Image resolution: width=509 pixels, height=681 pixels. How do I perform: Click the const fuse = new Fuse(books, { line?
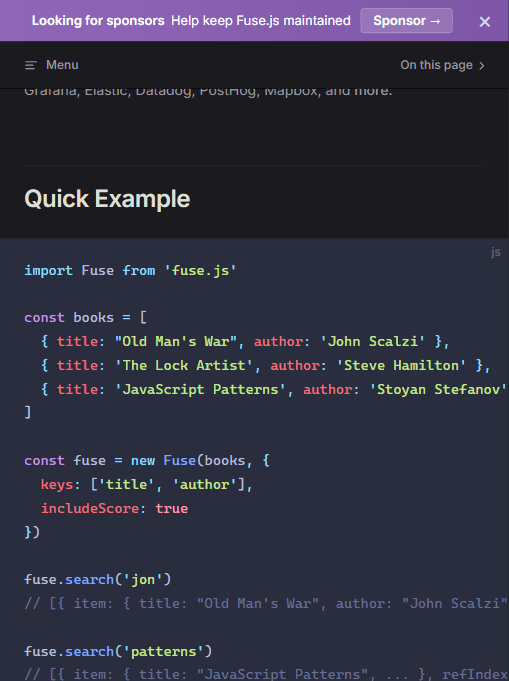147,460
